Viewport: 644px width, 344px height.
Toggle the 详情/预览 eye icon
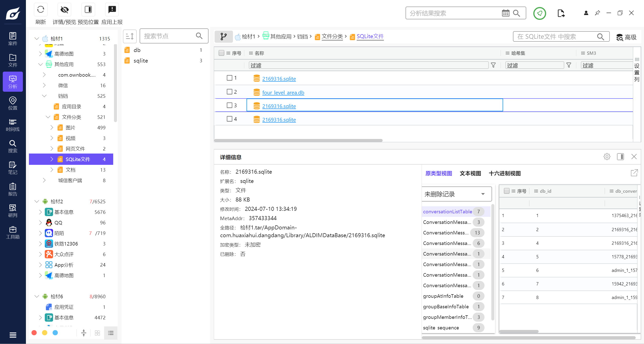pos(64,10)
